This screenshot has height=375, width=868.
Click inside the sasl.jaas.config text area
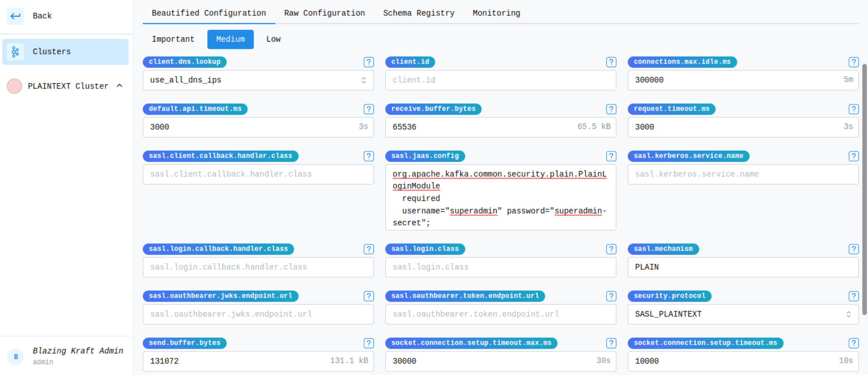500,198
